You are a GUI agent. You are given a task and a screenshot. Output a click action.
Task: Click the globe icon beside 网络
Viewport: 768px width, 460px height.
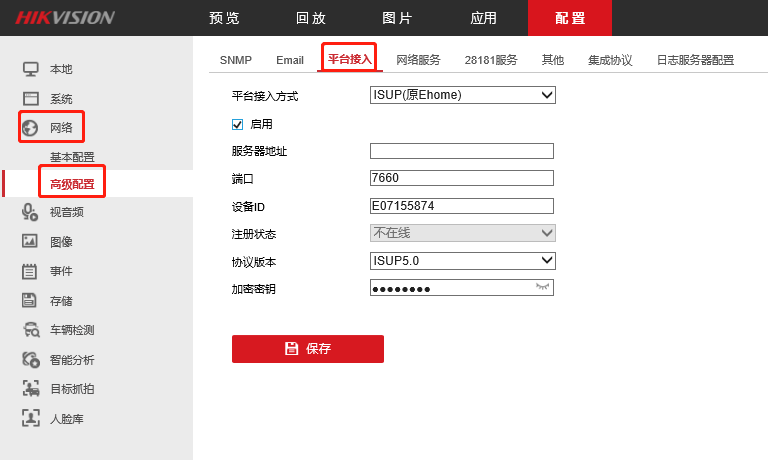tap(30, 128)
